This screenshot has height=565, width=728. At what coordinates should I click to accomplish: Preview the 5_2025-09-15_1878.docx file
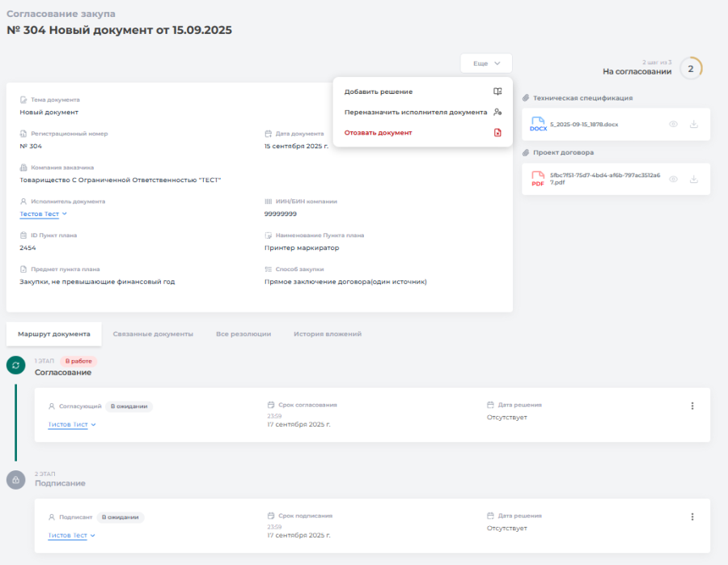pos(673,125)
